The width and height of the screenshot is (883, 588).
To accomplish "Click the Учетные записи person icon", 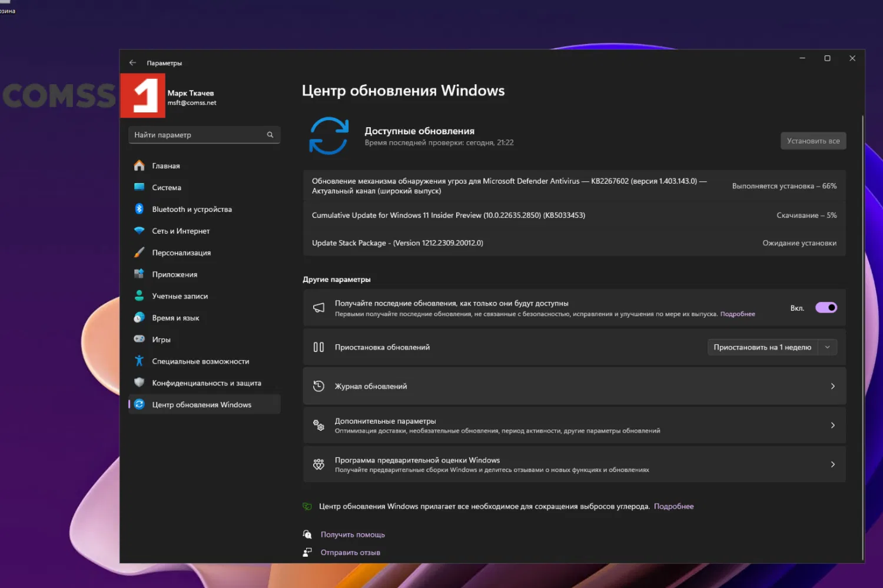I will tap(139, 295).
